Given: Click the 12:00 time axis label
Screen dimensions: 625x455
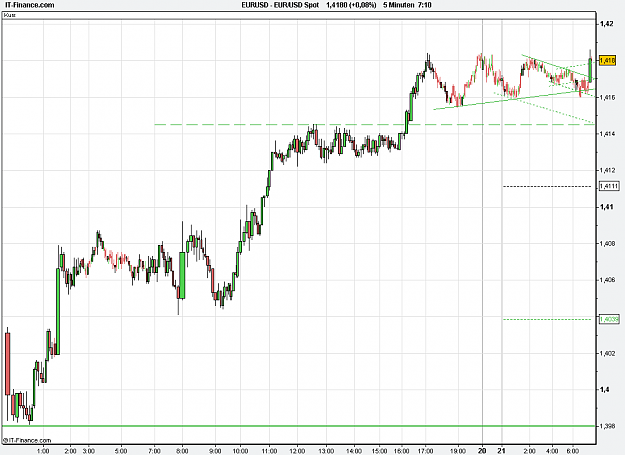Looking at the screenshot, I should (297, 451).
